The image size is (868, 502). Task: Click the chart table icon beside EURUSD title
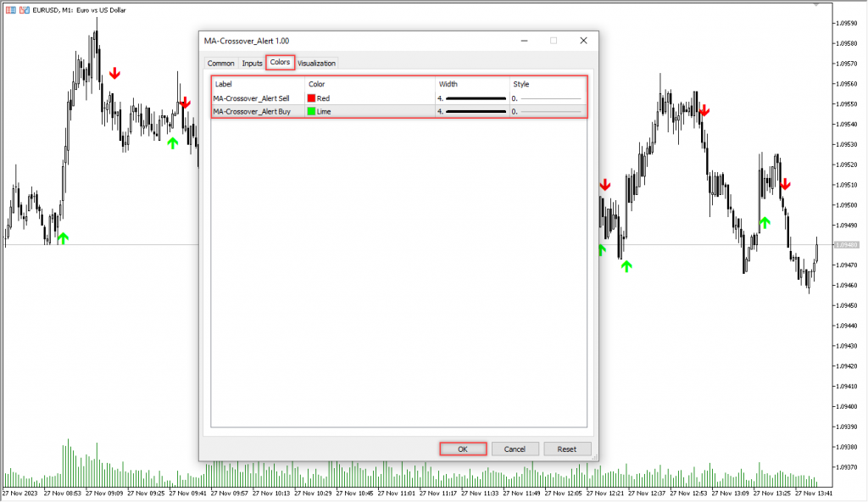(x=11, y=10)
